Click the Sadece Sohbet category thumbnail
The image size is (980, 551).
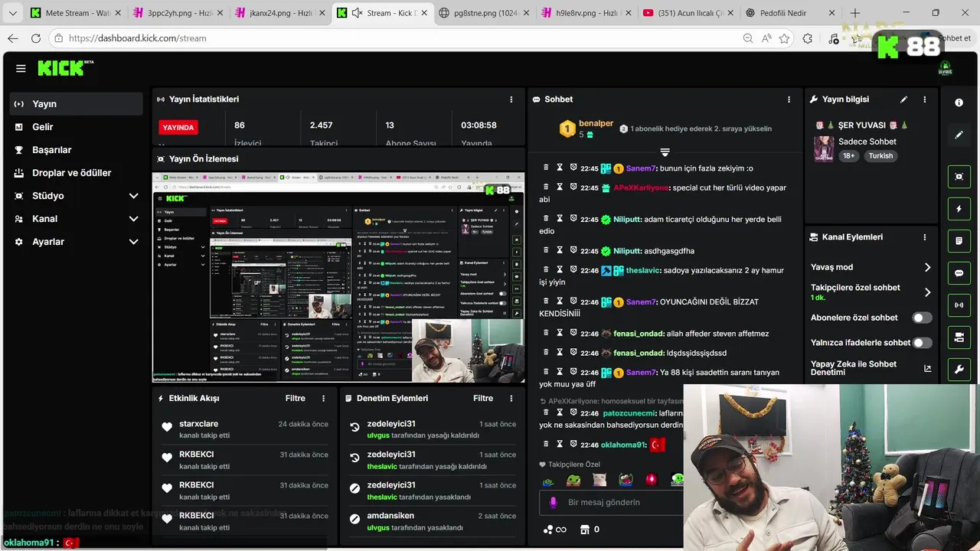[x=824, y=148]
